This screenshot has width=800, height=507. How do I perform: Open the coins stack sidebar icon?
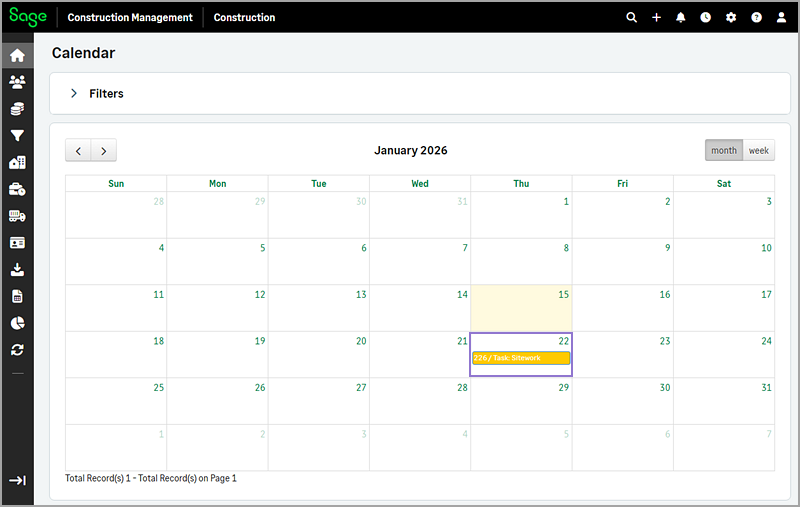17,109
